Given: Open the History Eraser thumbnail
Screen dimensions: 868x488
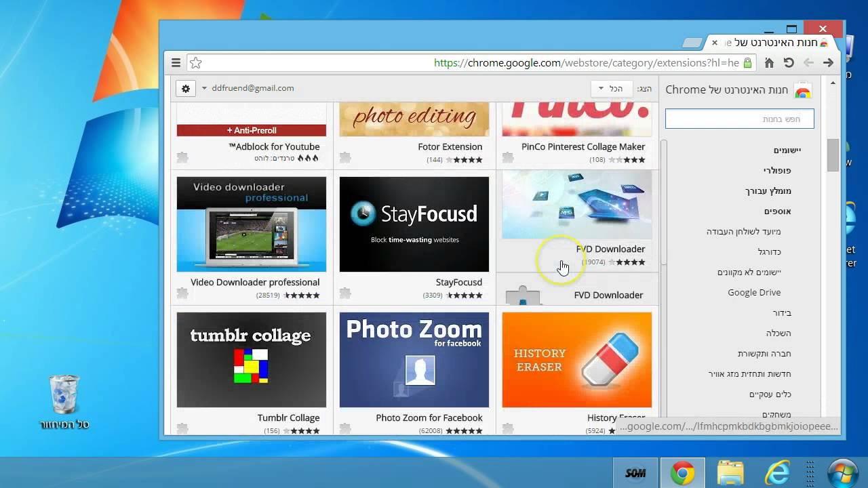Looking at the screenshot, I should pyautogui.click(x=577, y=360).
